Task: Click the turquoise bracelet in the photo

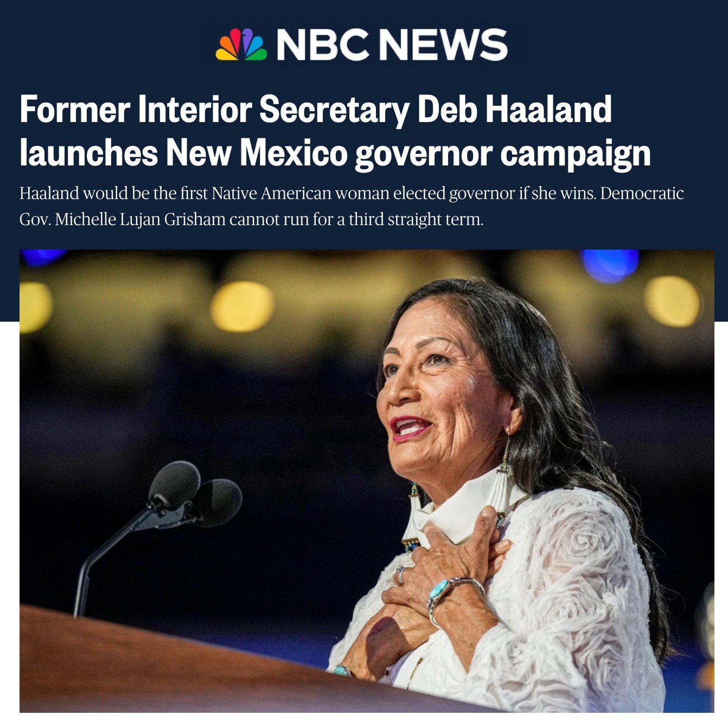Action: 446,595
